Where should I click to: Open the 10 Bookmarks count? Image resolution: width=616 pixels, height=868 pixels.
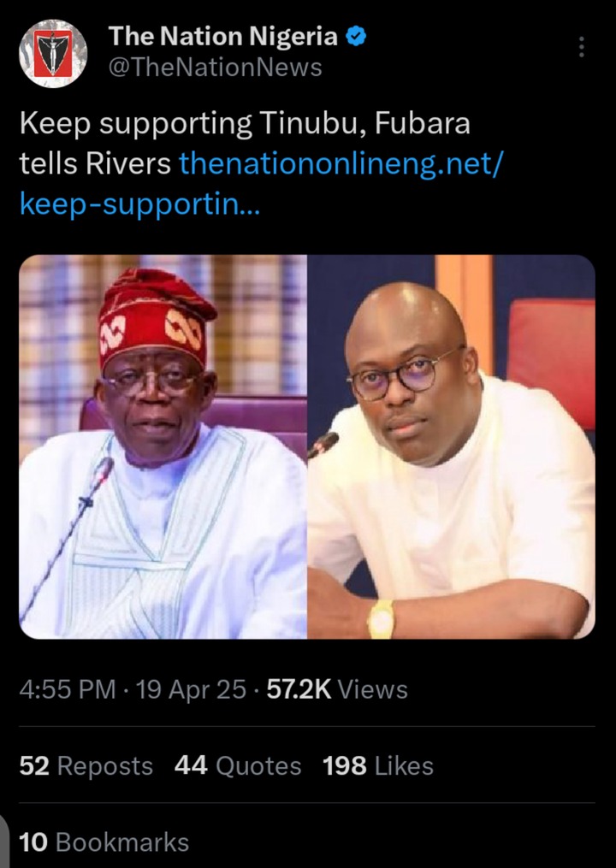(104, 842)
